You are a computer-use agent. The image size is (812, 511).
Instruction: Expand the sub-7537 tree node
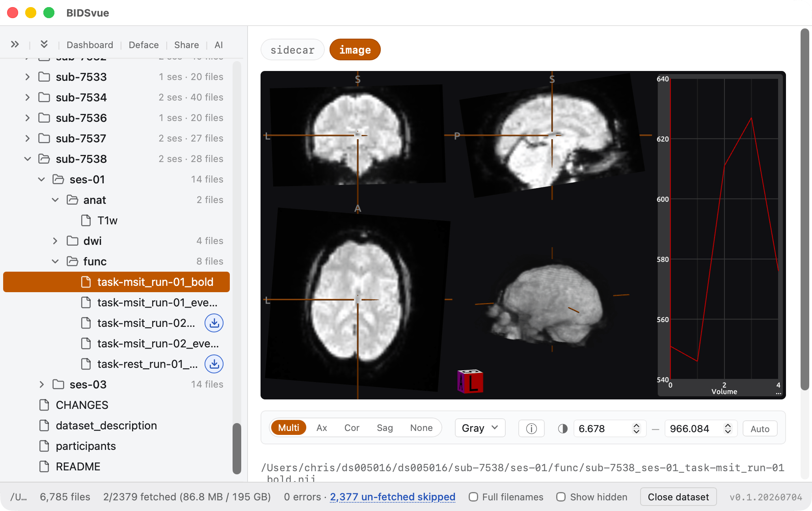tap(27, 138)
